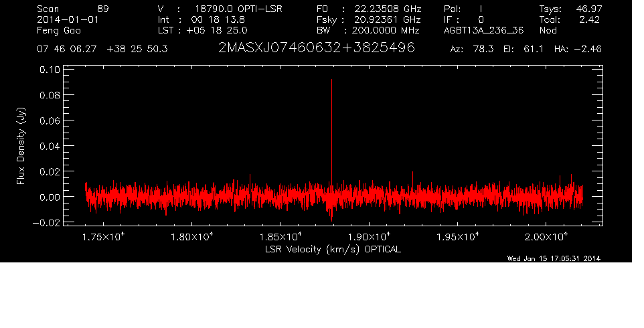Click the azimuth value 78.3
This screenshot has height=328, width=644.
tap(483, 50)
